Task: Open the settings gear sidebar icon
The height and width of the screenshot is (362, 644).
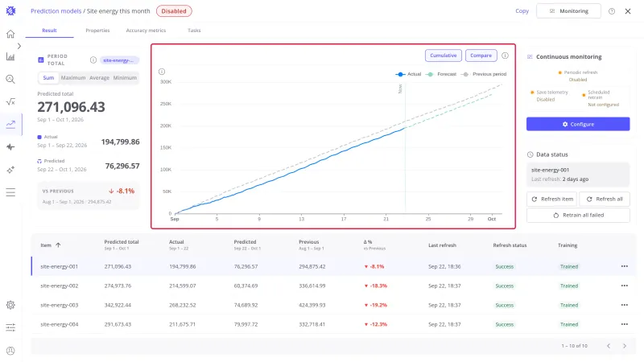Action: 10,305
